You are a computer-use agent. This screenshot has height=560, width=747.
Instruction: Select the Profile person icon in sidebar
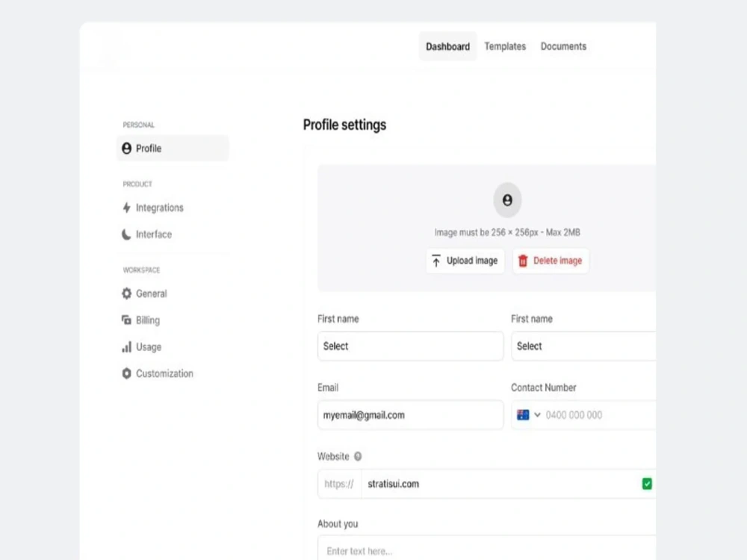[125, 148]
